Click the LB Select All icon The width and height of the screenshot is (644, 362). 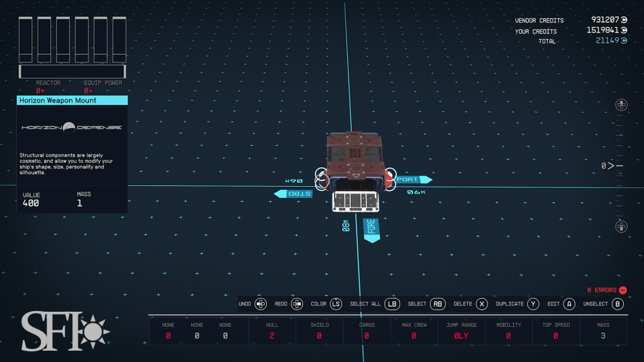(x=392, y=304)
